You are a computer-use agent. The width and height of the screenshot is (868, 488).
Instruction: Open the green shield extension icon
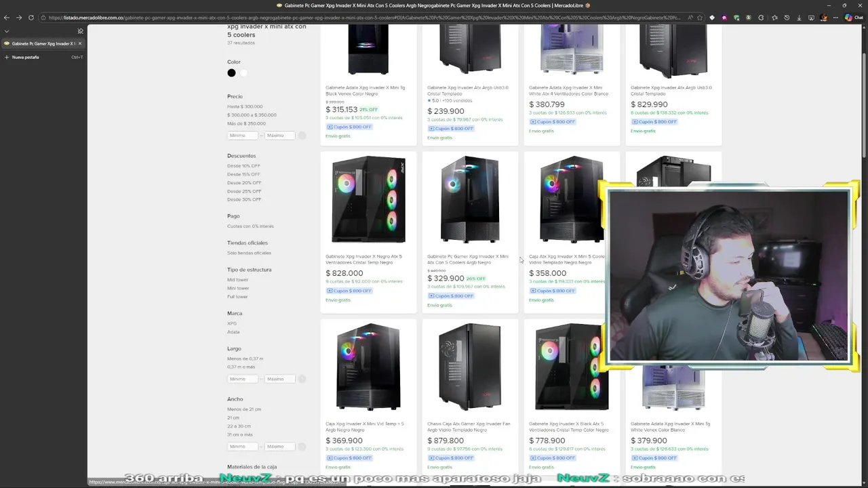736,18
